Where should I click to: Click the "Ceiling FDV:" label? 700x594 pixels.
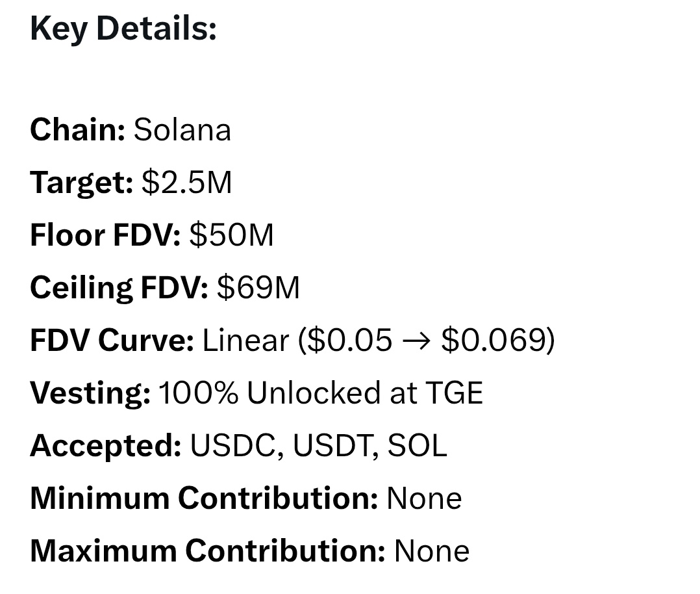(x=119, y=287)
